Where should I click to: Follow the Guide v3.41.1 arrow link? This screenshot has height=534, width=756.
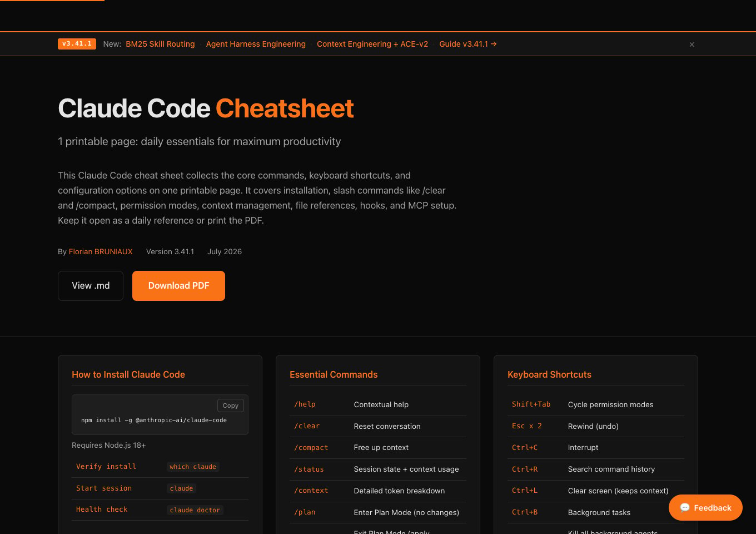(468, 44)
